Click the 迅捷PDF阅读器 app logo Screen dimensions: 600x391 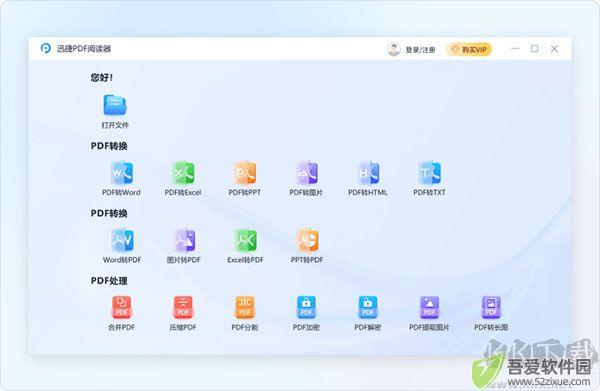tap(46, 49)
